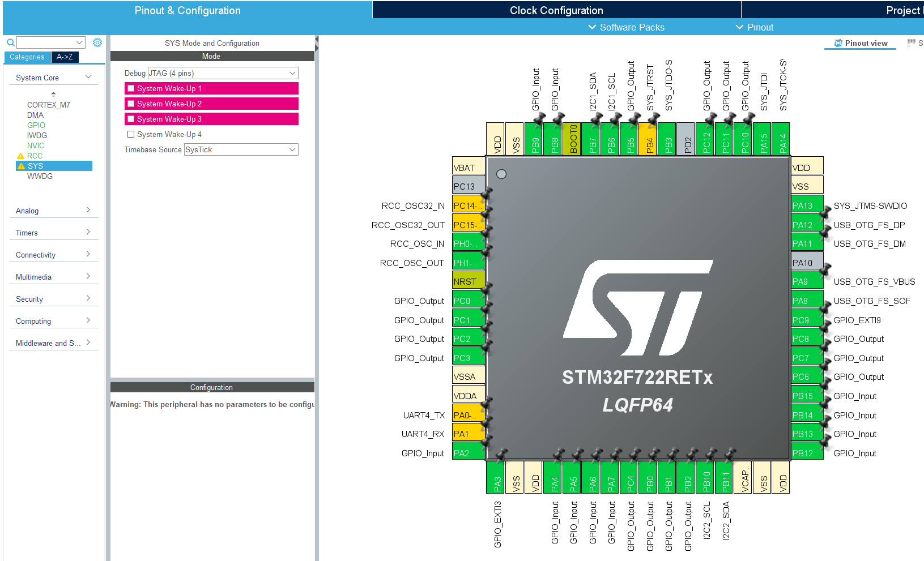The width and height of the screenshot is (924, 561).
Task: Select the PA10 grey pin
Action: click(807, 263)
